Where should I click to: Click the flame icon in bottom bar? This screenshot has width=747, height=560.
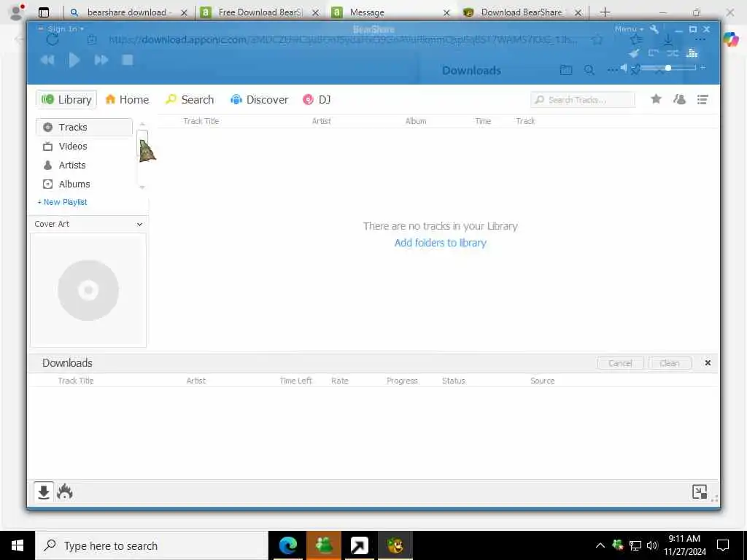point(65,492)
